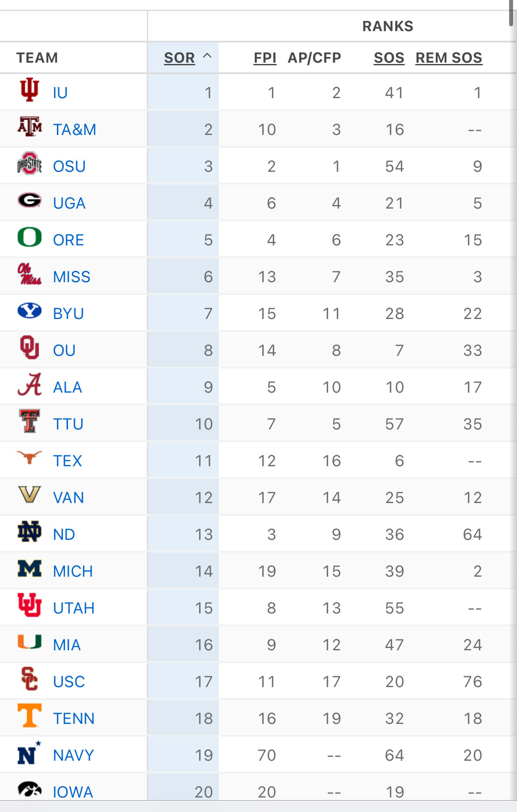Screen dimensions: 517x812
Task: Click the Oregon Ducks O logo
Action: [29, 237]
